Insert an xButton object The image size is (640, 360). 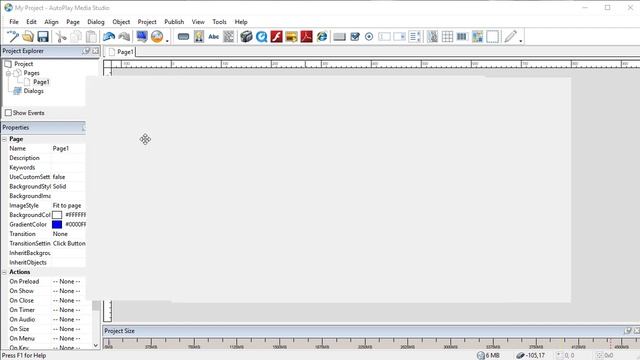pyautogui.click(x=339, y=37)
